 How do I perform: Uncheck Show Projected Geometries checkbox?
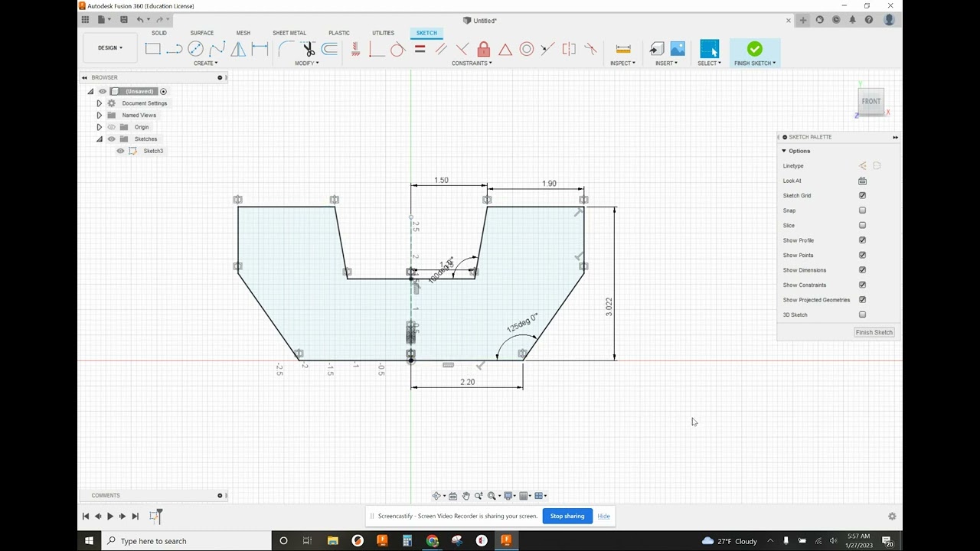pyautogui.click(x=862, y=300)
